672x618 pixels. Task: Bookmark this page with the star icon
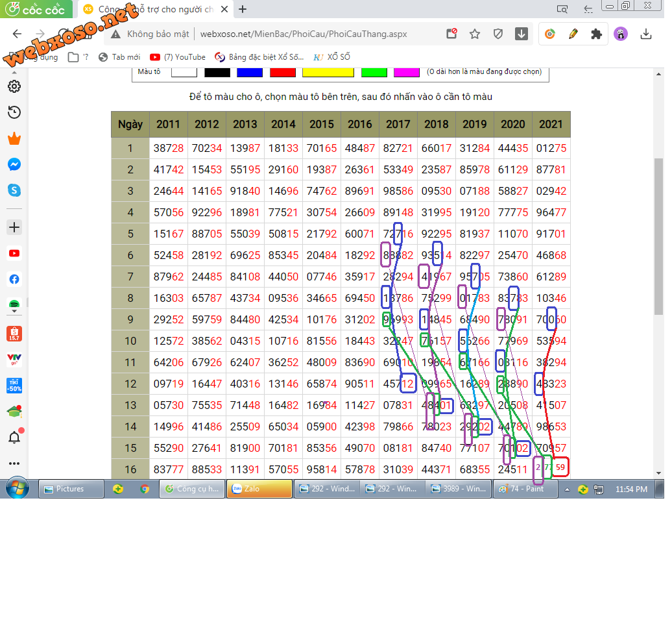tap(474, 34)
